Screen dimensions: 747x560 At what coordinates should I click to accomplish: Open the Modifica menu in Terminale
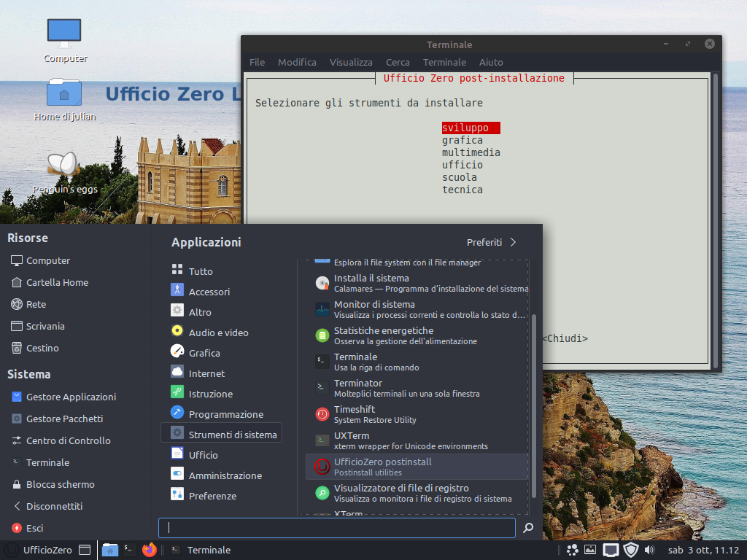pos(298,63)
